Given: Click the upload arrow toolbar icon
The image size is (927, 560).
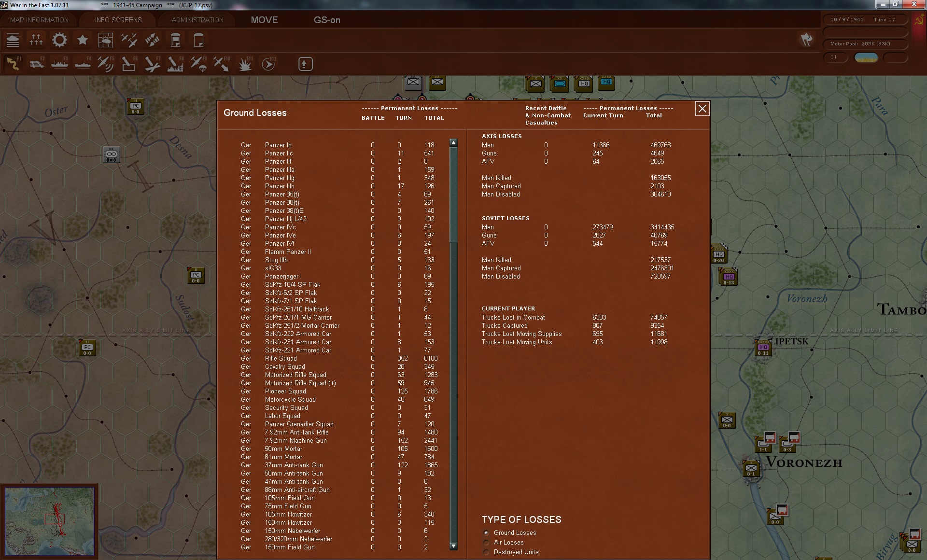Looking at the screenshot, I should point(305,64).
